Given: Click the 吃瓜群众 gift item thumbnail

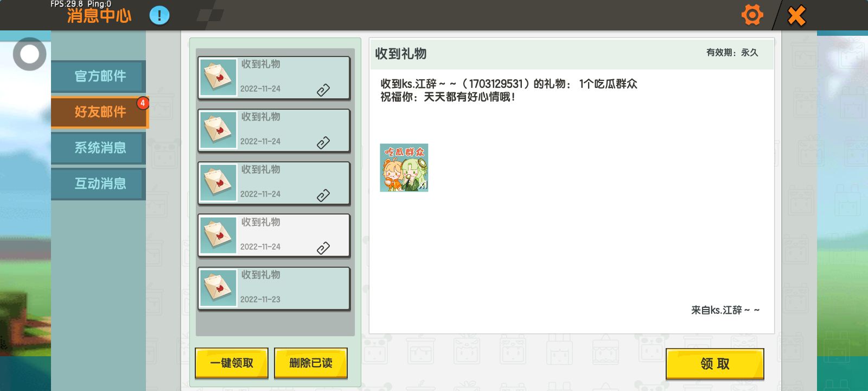Looking at the screenshot, I should pos(404,168).
